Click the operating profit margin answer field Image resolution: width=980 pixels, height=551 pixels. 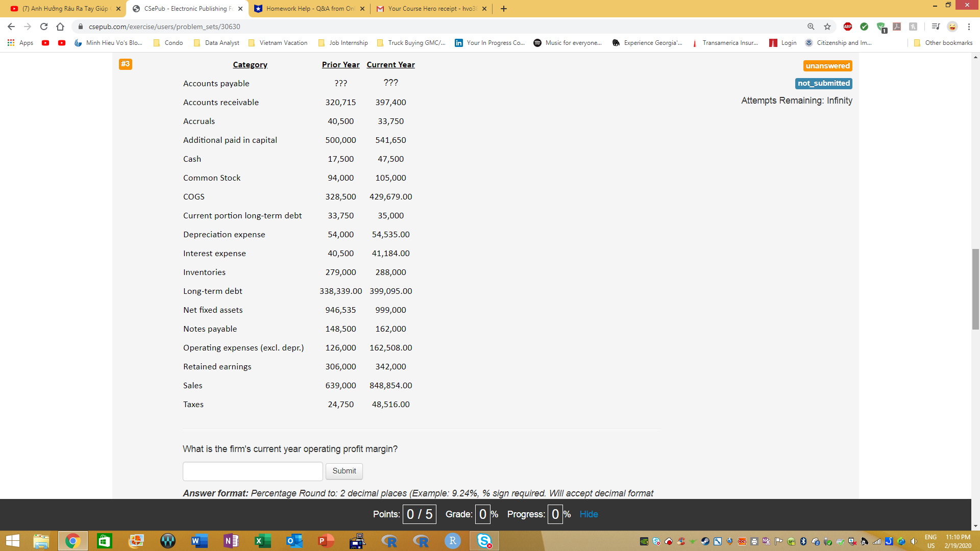point(253,471)
